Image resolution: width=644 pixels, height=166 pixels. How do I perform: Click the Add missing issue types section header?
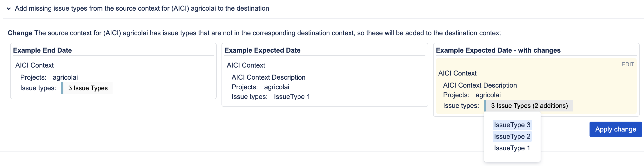tap(142, 8)
